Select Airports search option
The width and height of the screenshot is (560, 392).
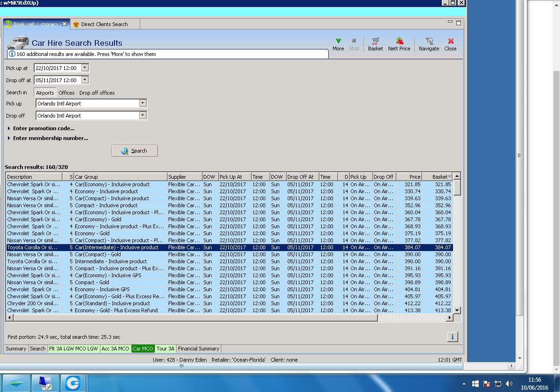[45, 93]
